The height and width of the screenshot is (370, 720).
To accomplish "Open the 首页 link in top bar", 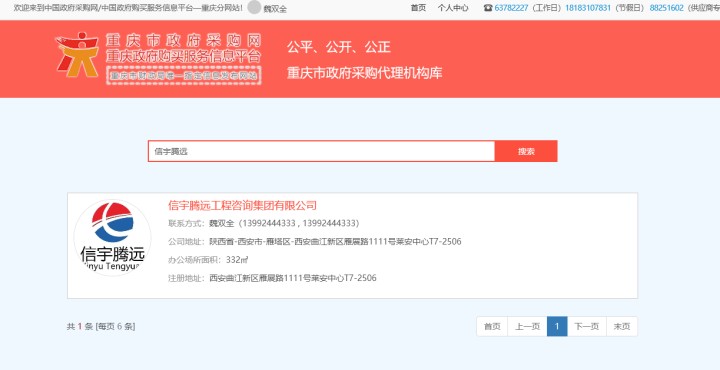I will (x=418, y=8).
